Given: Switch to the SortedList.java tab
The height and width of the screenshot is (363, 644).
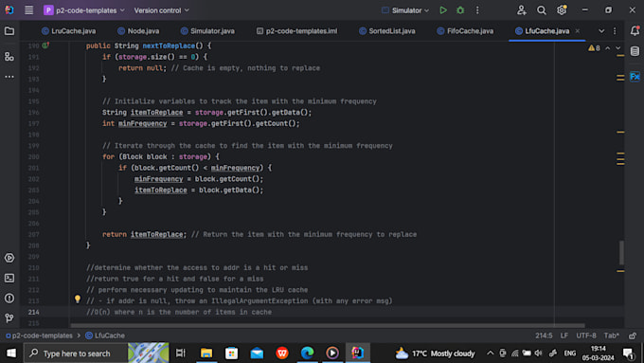Looking at the screenshot, I should coord(387,31).
